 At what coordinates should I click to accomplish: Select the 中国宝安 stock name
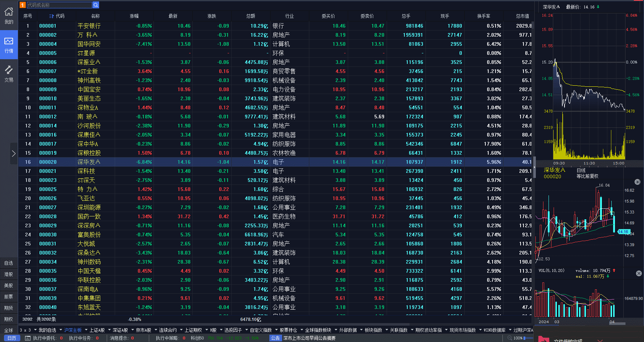coord(89,89)
